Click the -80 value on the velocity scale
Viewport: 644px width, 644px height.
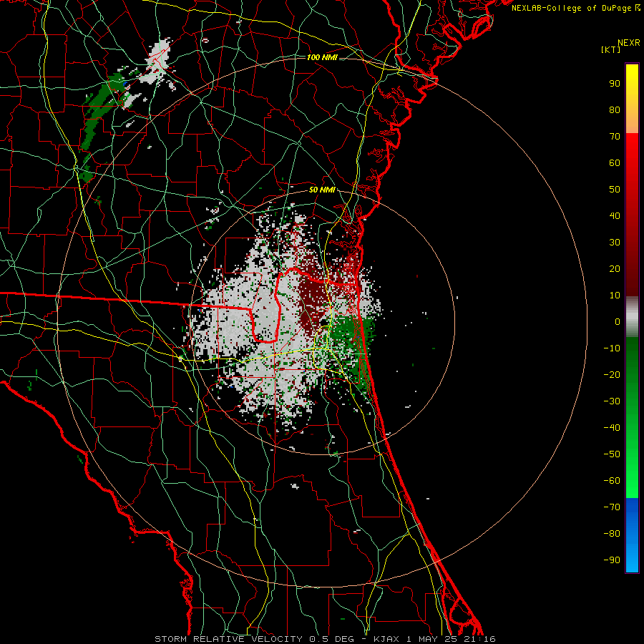pyautogui.click(x=612, y=534)
